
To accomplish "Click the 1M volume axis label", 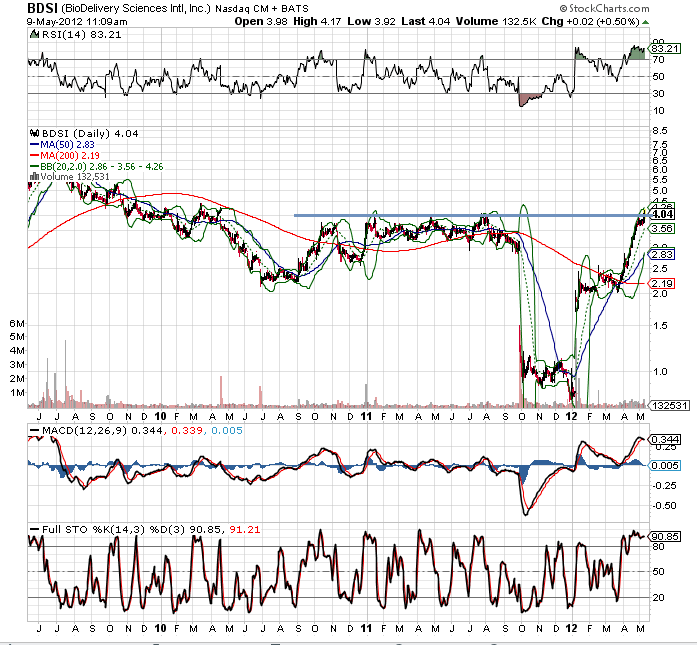I will pyautogui.click(x=17, y=393).
